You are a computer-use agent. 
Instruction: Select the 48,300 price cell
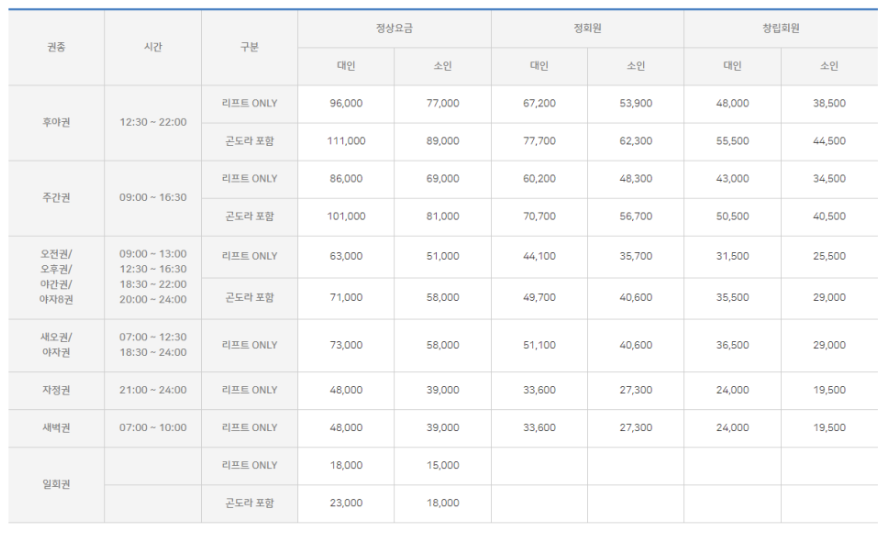(636, 179)
